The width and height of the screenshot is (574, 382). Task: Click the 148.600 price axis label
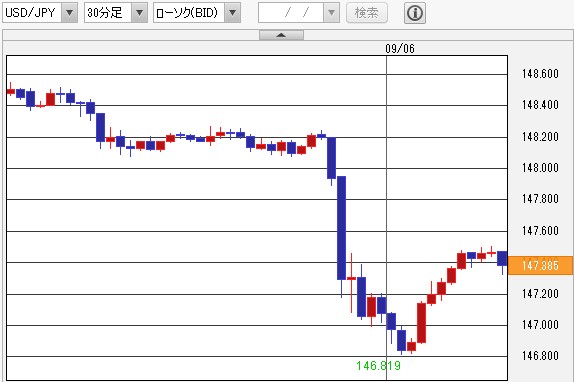coord(540,74)
